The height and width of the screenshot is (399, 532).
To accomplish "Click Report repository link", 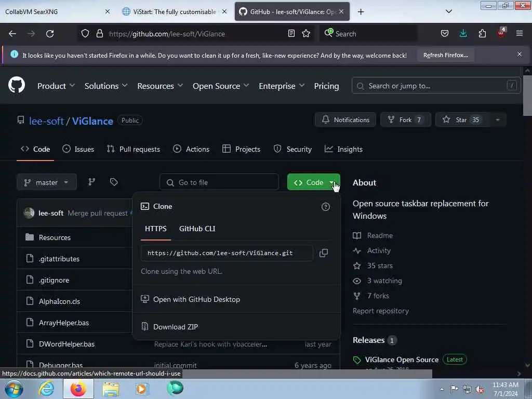I will (x=381, y=311).
